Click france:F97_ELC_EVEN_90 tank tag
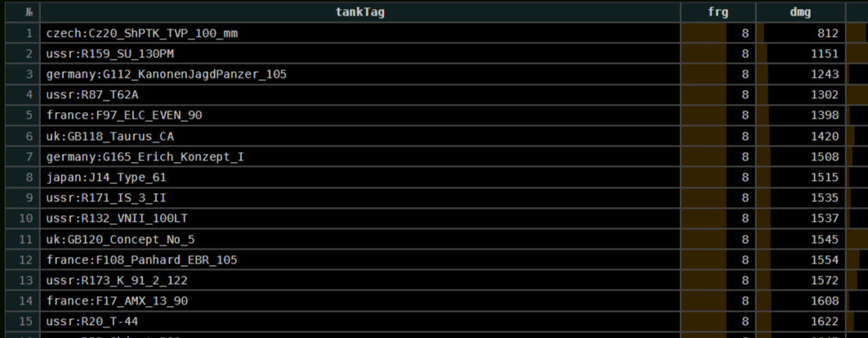The width and height of the screenshot is (868, 338). (x=123, y=115)
